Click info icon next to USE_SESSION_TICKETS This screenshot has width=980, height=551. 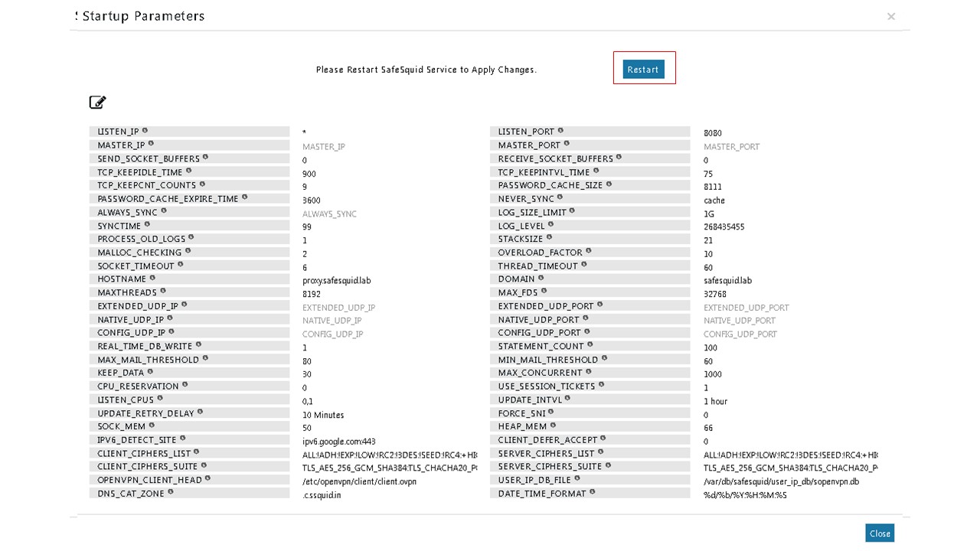pyautogui.click(x=602, y=386)
